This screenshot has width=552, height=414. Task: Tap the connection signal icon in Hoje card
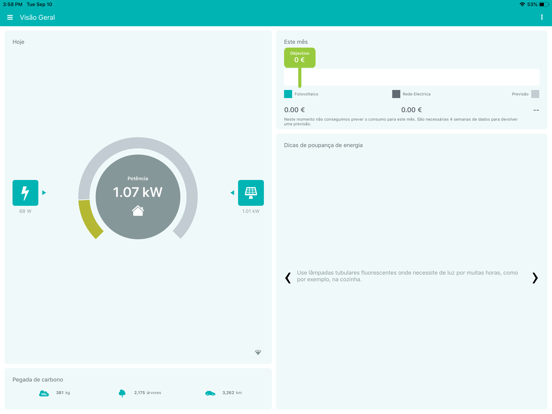[x=258, y=352]
